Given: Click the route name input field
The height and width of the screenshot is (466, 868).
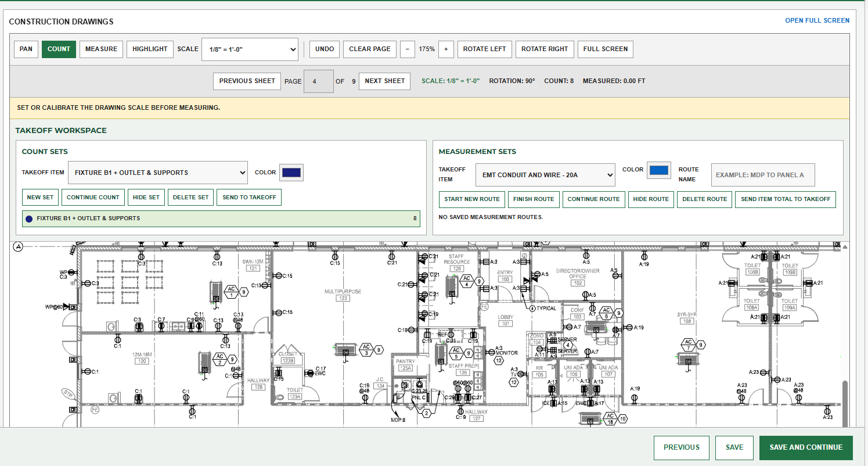Looking at the screenshot, I should point(763,174).
